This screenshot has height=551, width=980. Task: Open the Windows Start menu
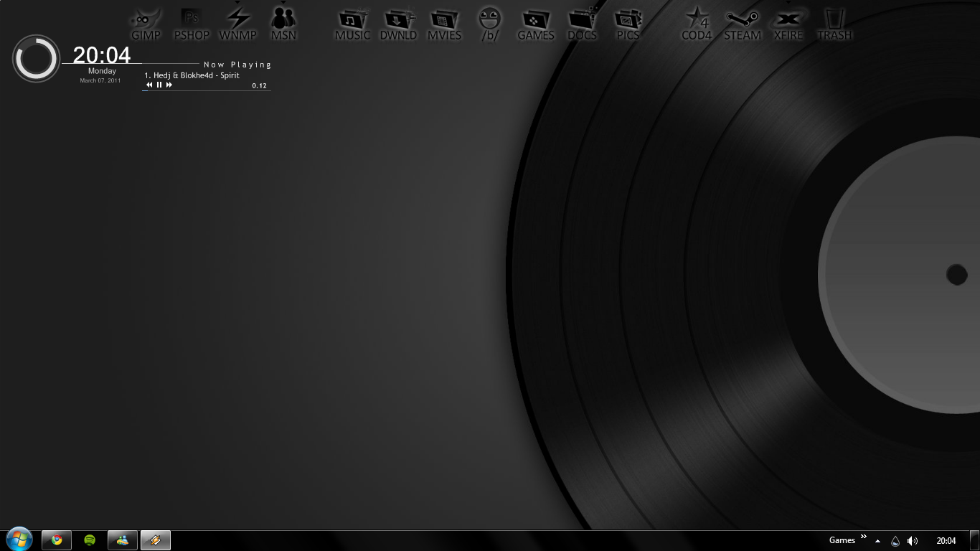(19, 540)
